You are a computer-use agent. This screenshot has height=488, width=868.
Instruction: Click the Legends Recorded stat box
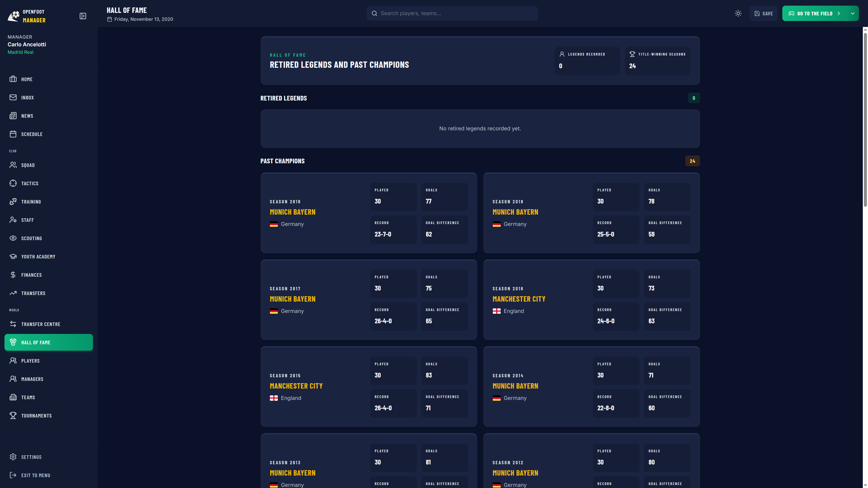[587, 61]
